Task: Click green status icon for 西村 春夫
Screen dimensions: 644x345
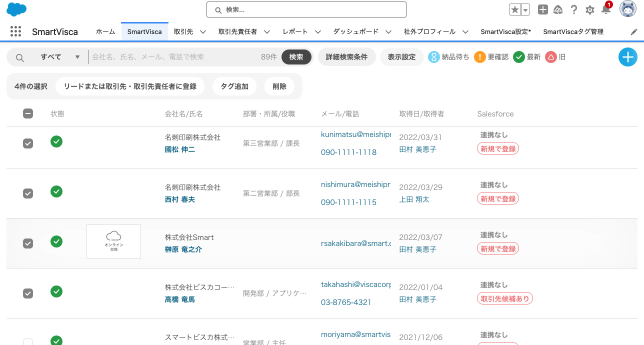Action: point(56,191)
